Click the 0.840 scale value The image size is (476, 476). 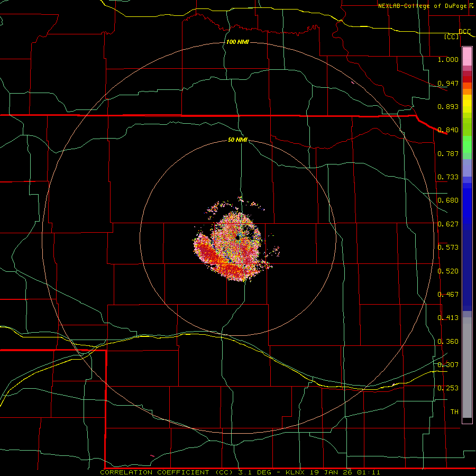(x=448, y=130)
